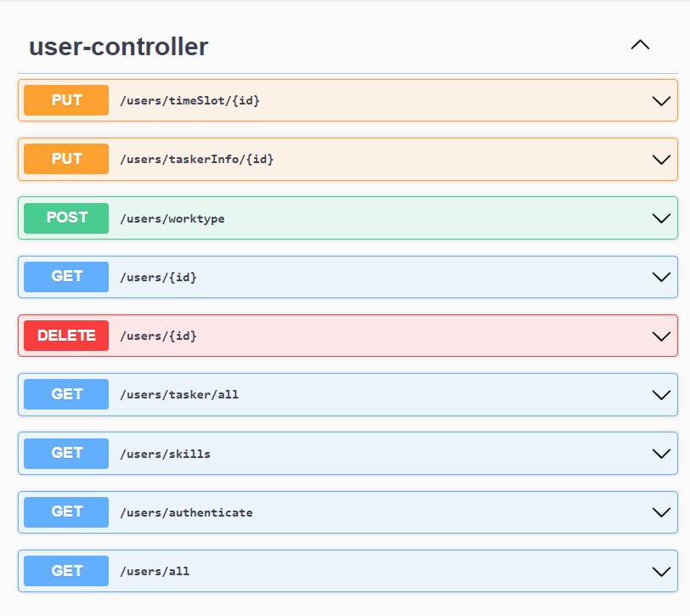Expand the PUT /users/timeSlot/{id} endpoint
The image size is (690, 616).
click(x=661, y=100)
